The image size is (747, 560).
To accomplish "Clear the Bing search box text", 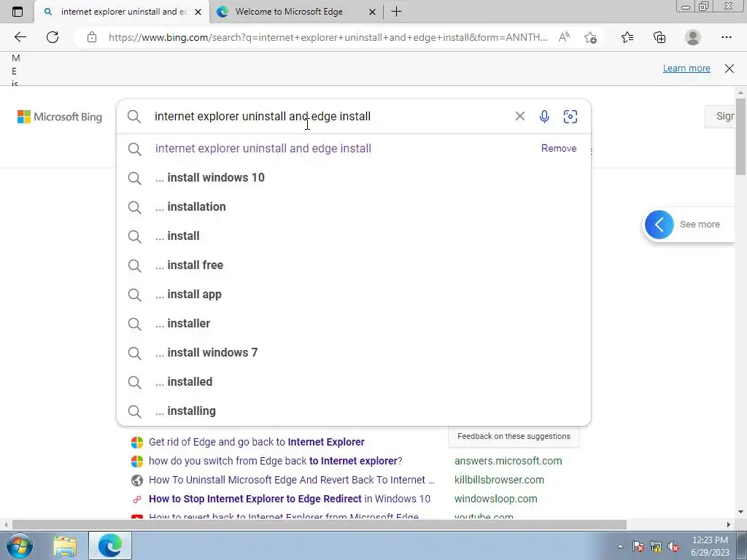I will coord(519,116).
